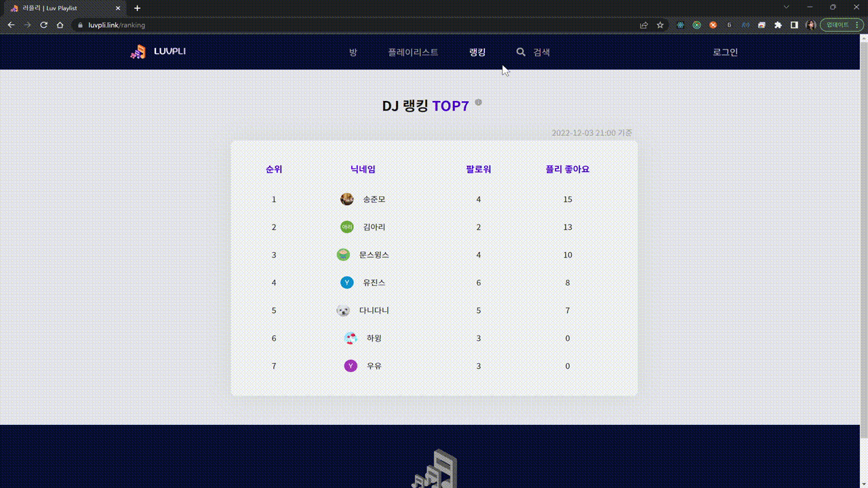Open the React DevTools extension icon

click(680, 25)
